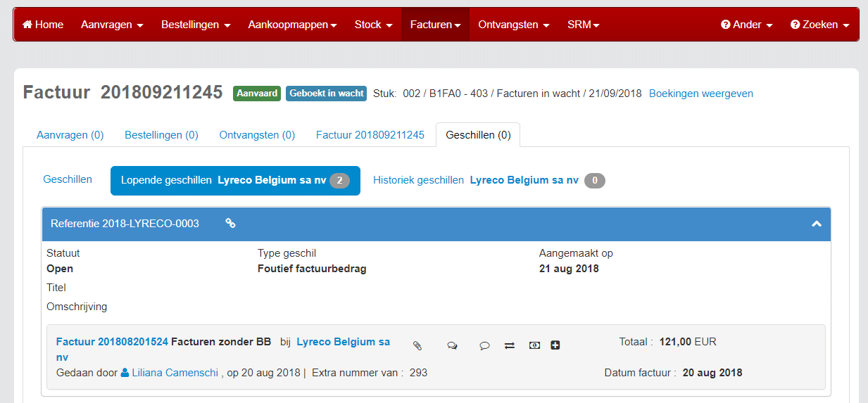Image resolution: width=868 pixels, height=403 pixels.
Task: Open the double speech bubbles conversations icon
Action: 452,345
